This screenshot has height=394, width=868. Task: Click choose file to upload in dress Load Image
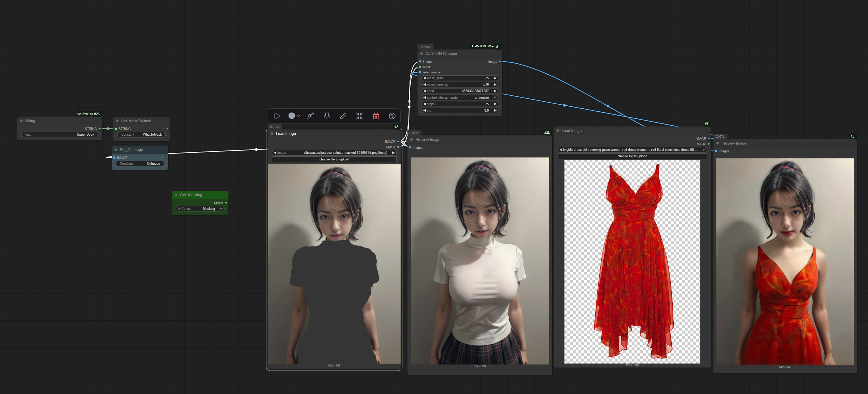(632, 156)
